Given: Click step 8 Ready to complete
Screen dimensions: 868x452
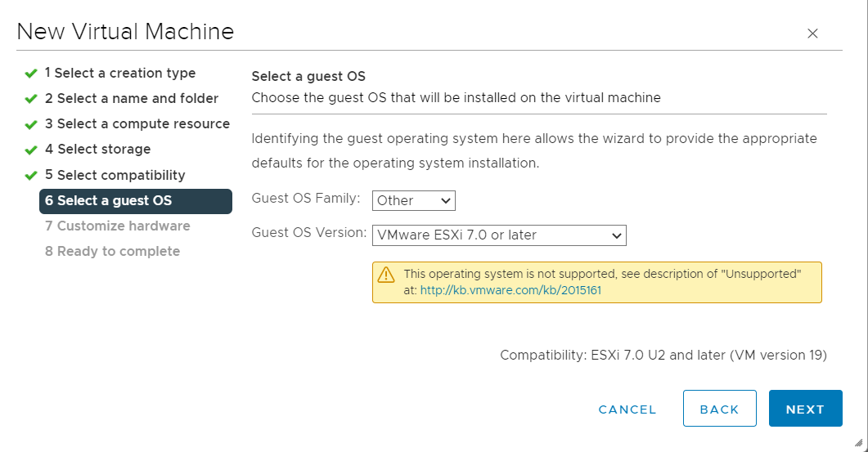Looking at the screenshot, I should pyautogui.click(x=112, y=251).
